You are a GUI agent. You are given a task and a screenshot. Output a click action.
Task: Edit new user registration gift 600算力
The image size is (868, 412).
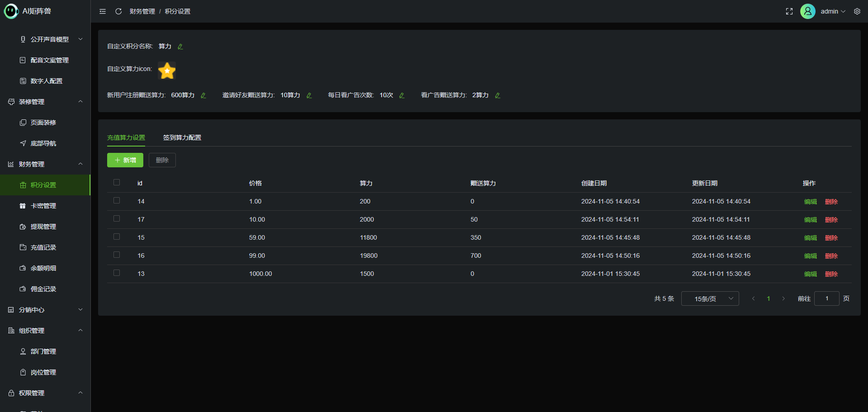click(203, 95)
